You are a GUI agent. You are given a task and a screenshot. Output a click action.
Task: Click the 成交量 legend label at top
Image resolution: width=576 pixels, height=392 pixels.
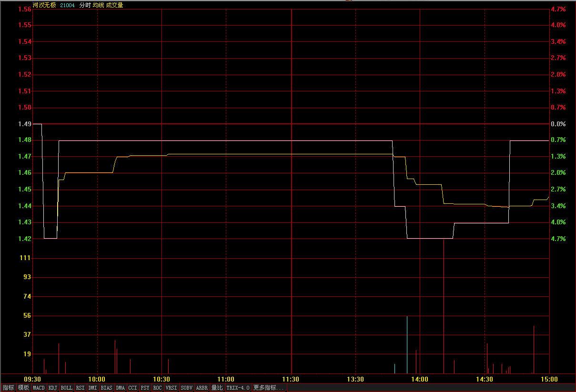coord(114,5)
